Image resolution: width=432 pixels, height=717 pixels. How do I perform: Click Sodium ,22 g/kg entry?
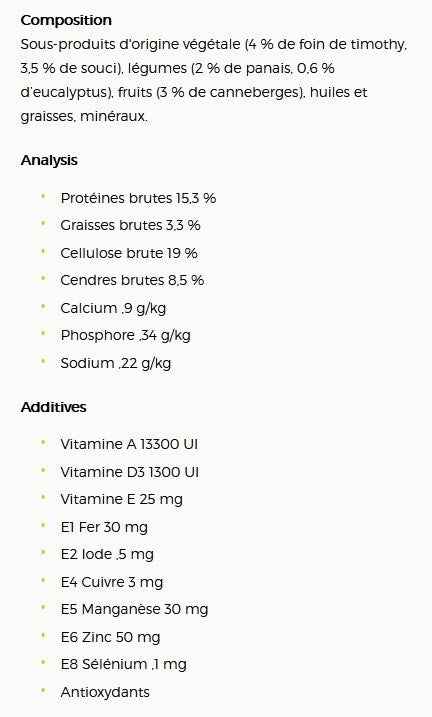[116, 364]
